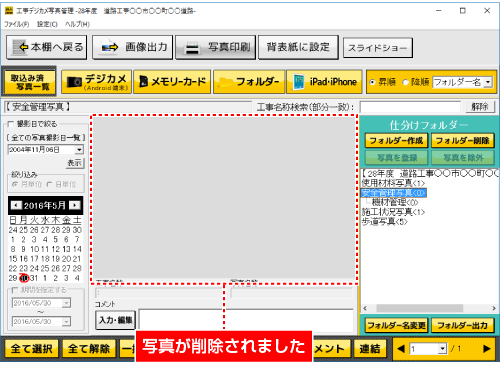Select 昇順 ascending radio button
This screenshot has height=366, width=500.
pos(372,82)
